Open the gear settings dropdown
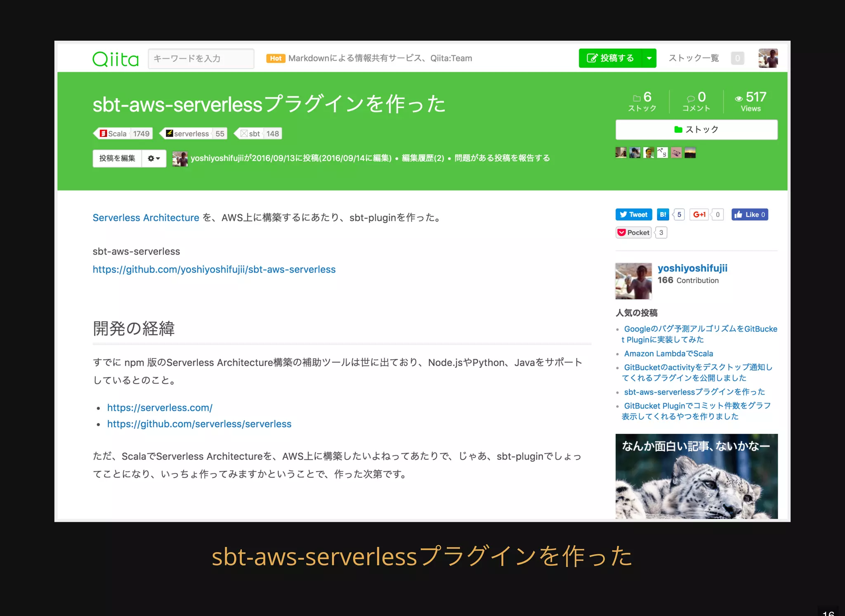This screenshot has height=616, width=845. [154, 158]
